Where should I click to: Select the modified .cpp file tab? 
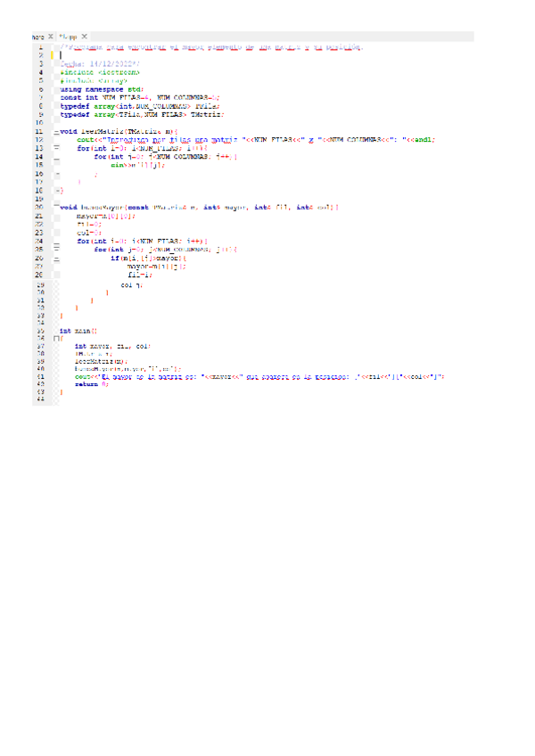pyautogui.click(x=69, y=37)
